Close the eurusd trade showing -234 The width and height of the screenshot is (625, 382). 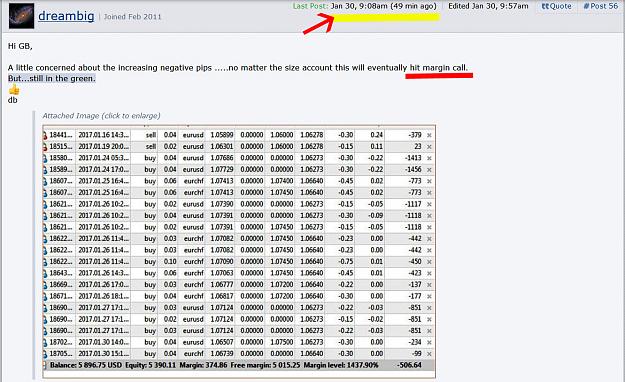pos(429,343)
